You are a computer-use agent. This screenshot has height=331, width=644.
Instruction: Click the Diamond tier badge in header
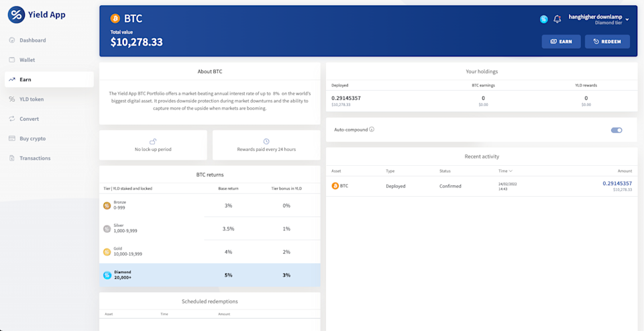(x=544, y=19)
